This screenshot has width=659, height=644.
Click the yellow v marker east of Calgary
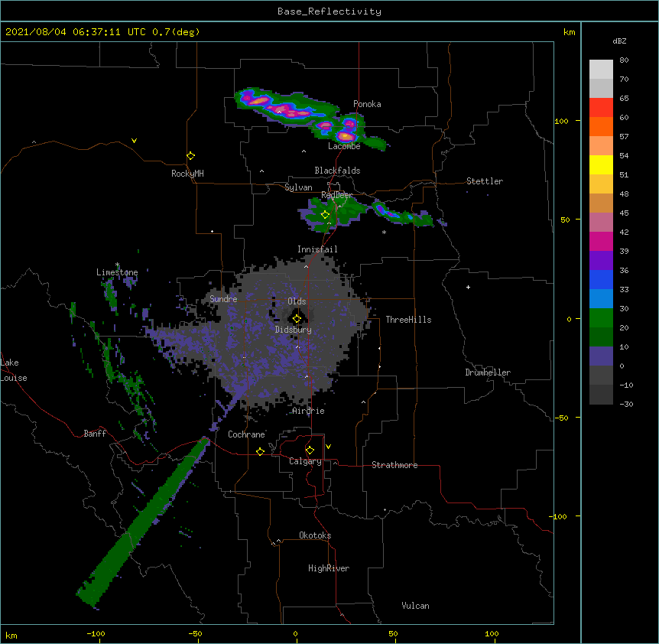pyautogui.click(x=328, y=447)
